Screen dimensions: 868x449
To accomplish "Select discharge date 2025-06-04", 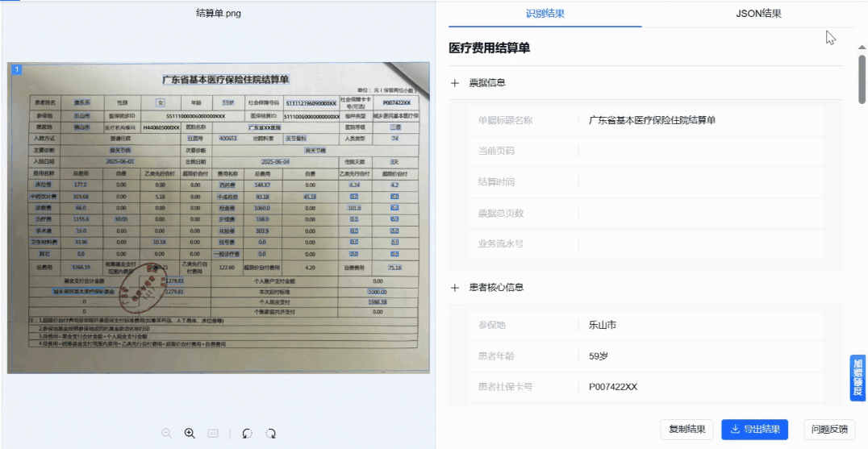I will point(275,161).
